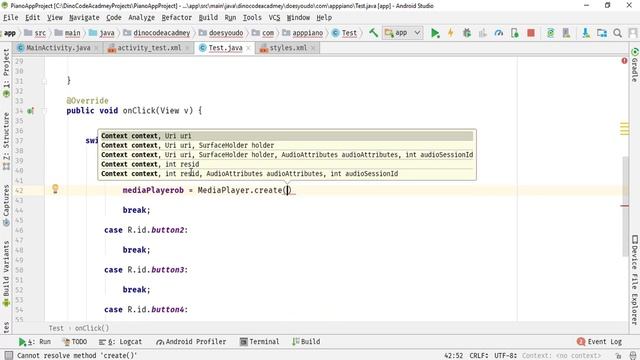The width and height of the screenshot is (640, 360).
Task: Run the app with the green play icon
Action: pyautogui.click(x=435, y=33)
